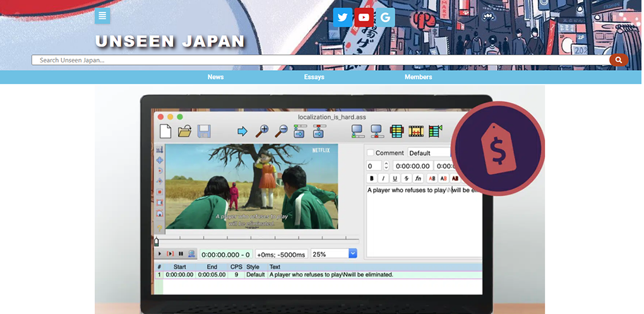The image size is (644, 314).
Task: Click the Open subtitles folder icon
Action: [x=185, y=131]
